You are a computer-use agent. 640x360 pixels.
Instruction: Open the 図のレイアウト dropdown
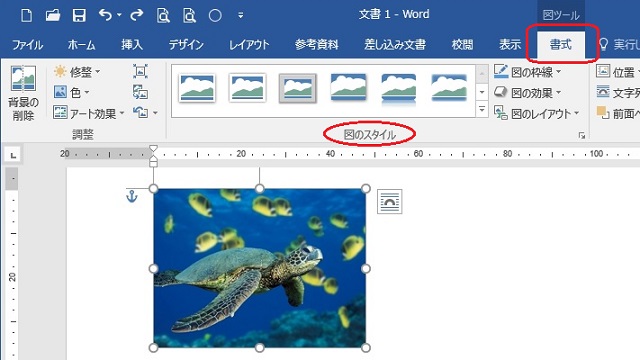click(x=536, y=113)
